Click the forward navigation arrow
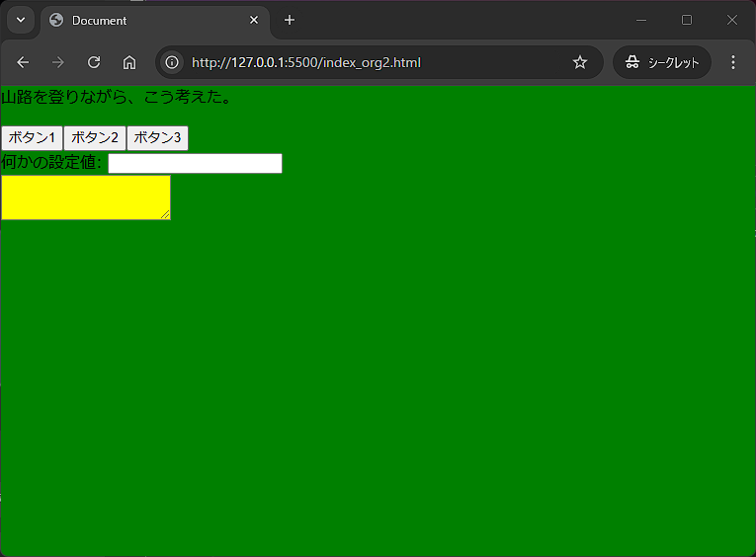The height and width of the screenshot is (557, 756). click(x=58, y=62)
